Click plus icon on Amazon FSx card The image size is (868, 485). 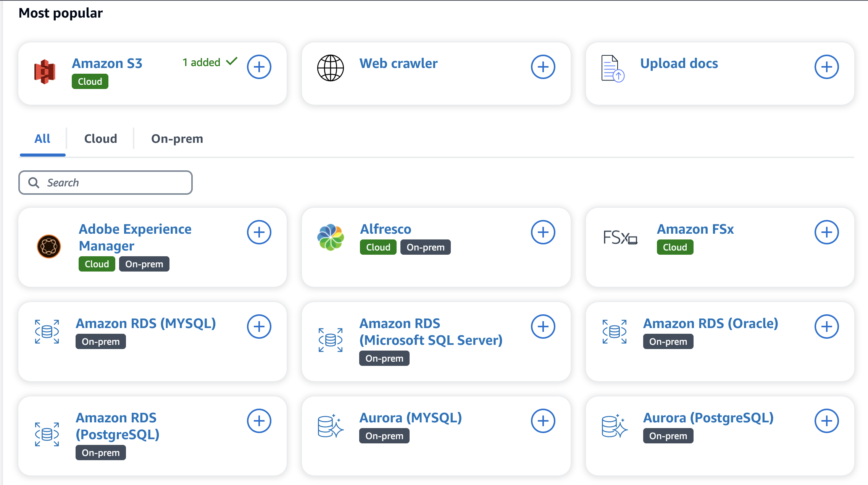826,232
